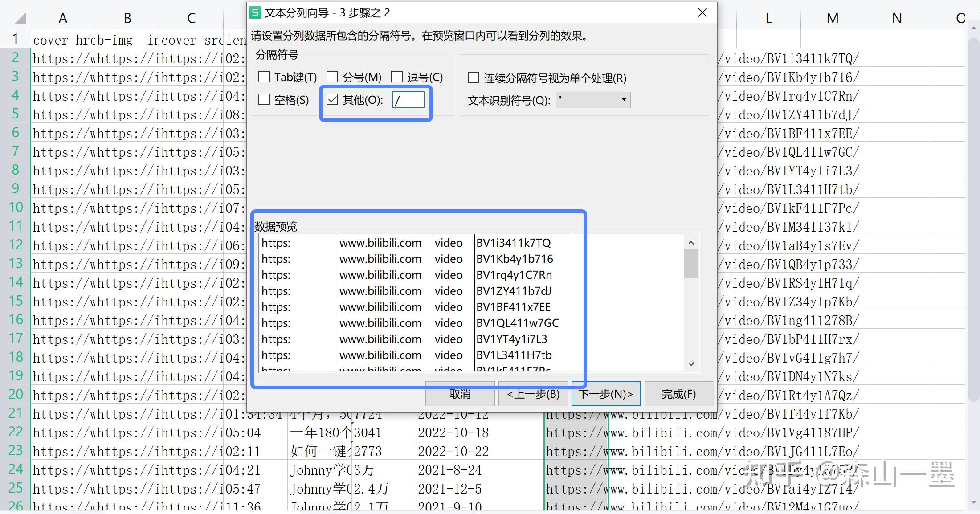Select column C header
The height and width of the screenshot is (514, 980).
pyautogui.click(x=191, y=18)
